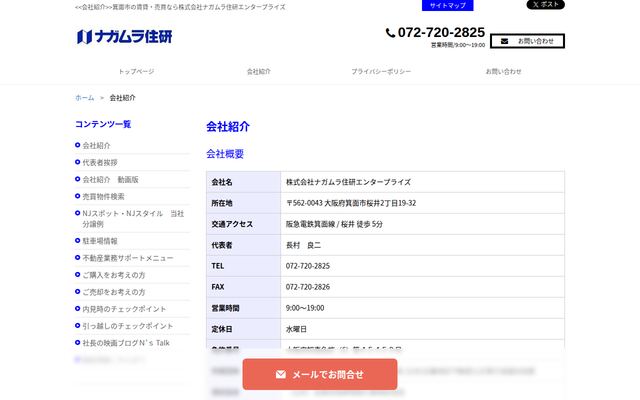Click the envelope icon in お問い合わせ header button
This screenshot has width=640, height=400.
point(504,41)
